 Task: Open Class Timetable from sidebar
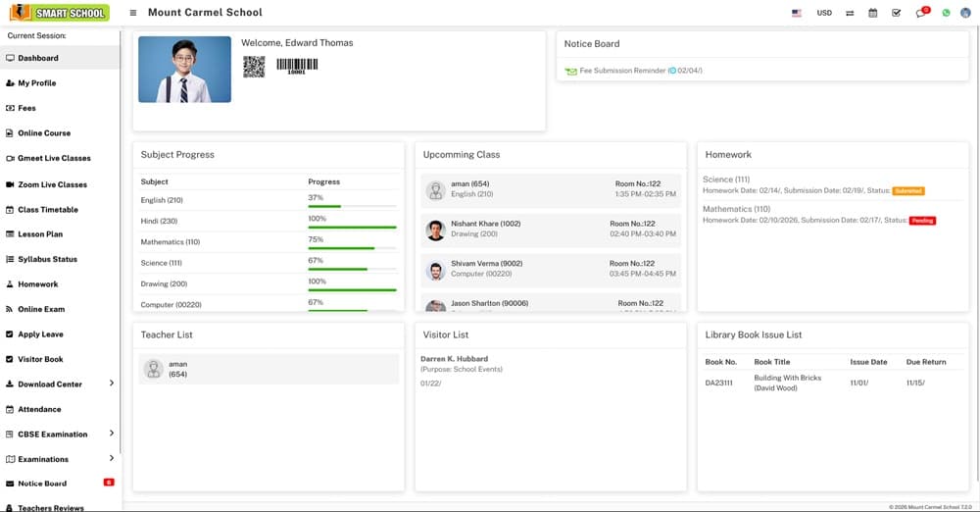[x=47, y=210]
